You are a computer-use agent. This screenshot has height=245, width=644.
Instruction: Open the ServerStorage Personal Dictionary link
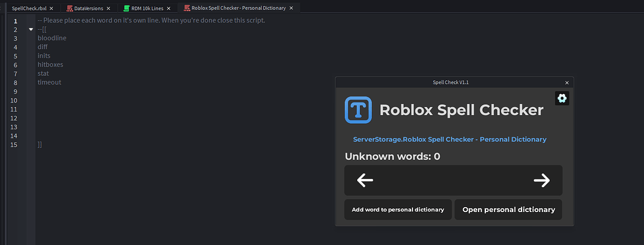tap(450, 139)
